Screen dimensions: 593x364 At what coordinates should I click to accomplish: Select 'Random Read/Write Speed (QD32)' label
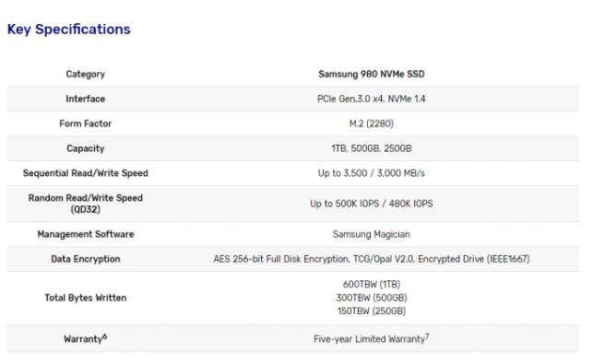pos(86,204)
